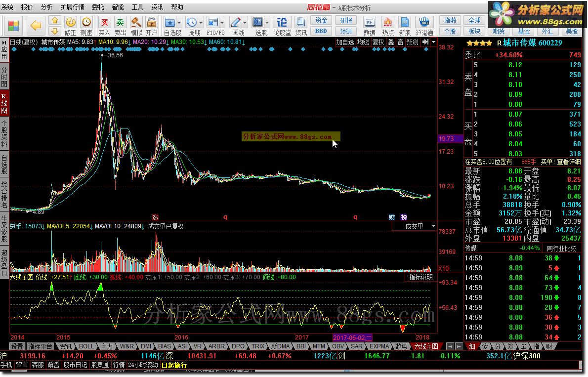588x377 pixels.
Task: Open the 热点 hot topics icon
Action: 388,26
